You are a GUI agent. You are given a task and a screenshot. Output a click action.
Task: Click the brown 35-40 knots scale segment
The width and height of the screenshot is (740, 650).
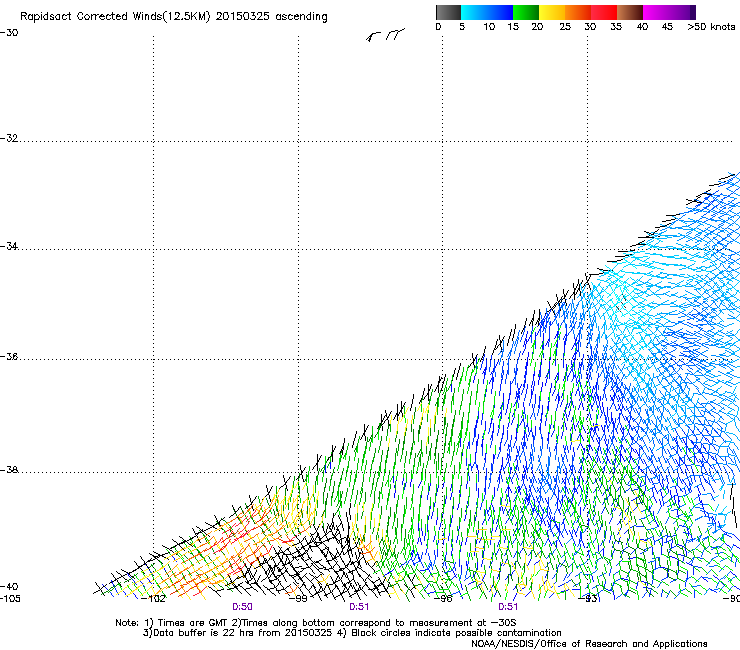tap(630, 12)
